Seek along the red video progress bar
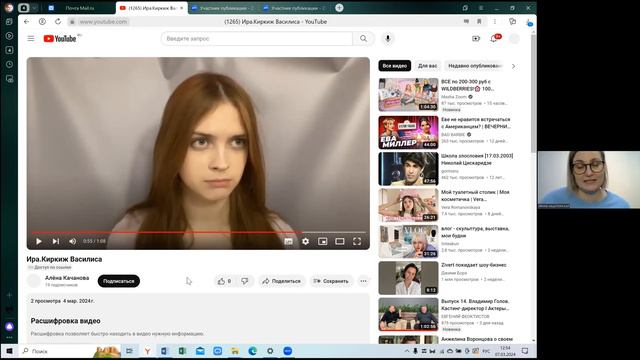 [198, 232]
